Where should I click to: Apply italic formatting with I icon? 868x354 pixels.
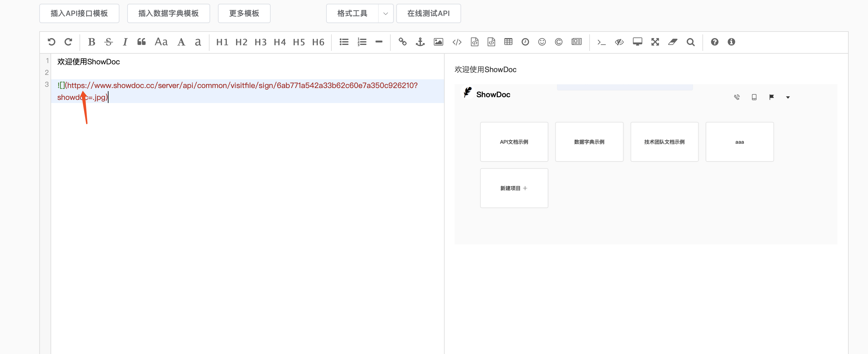[125, 42]
